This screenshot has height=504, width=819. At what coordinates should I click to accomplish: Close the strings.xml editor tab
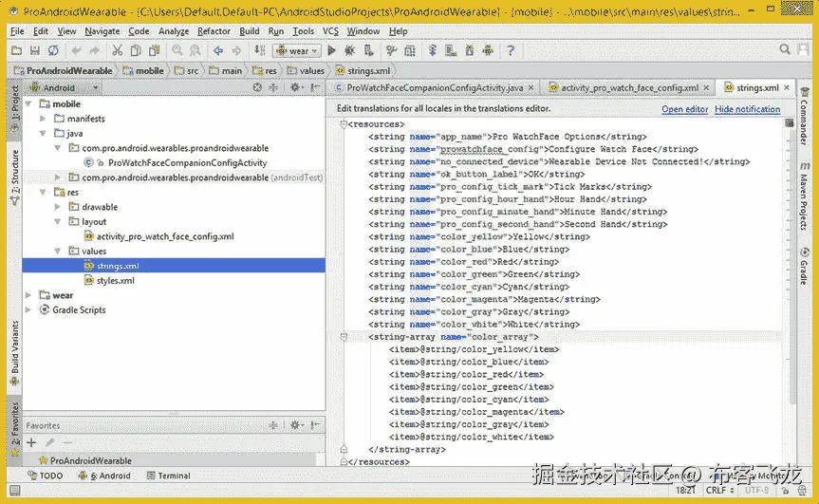click(787, 87)
